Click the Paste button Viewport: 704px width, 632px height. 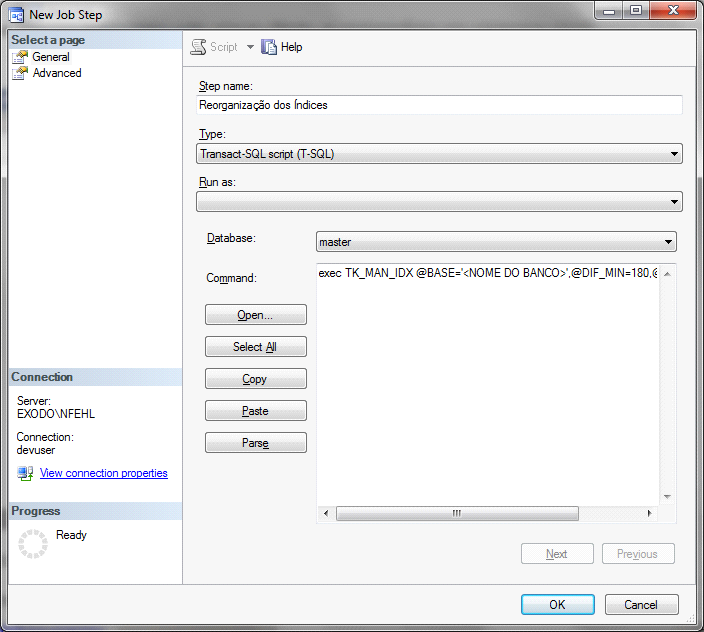click(x=255, y=411)
